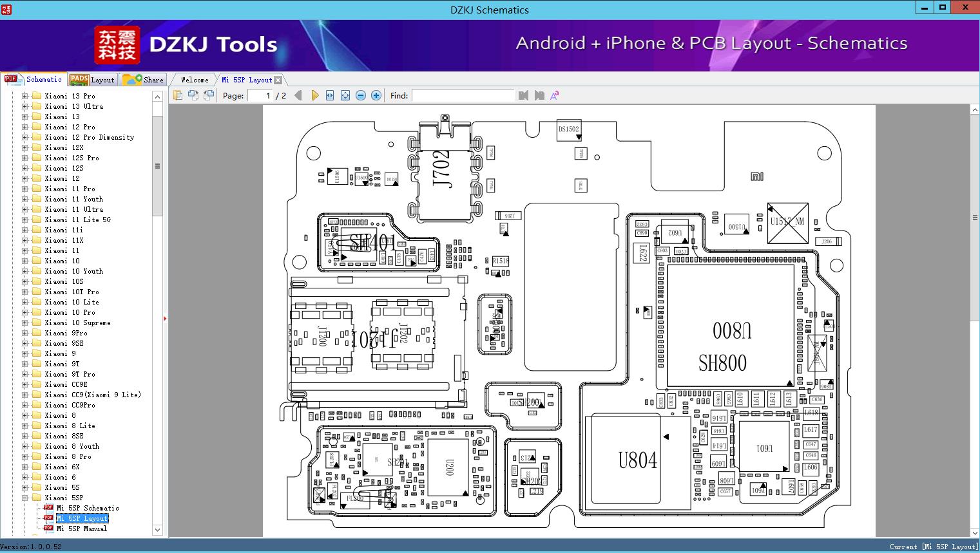Click the document scroll up arrow
Viewport: 980px width, 553px height.
(x=975, y=110)
